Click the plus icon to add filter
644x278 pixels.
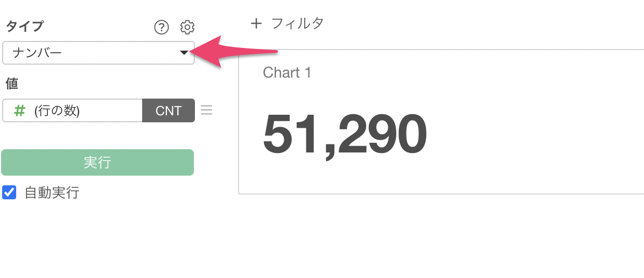[x=256, y=24]
